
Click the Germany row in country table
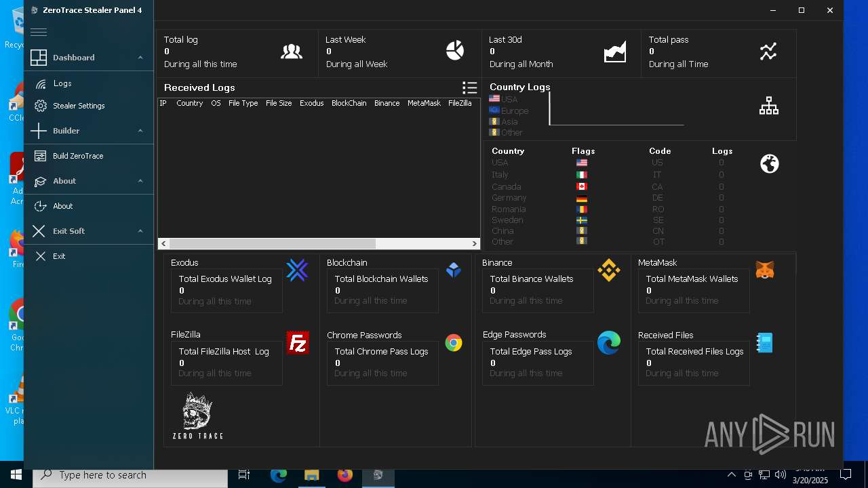pyautogui.click(x=608, y=198)
